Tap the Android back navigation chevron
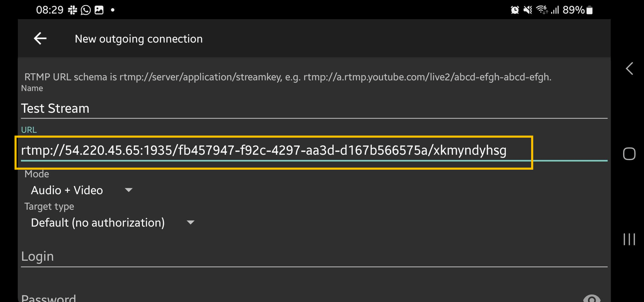644x302 pixels. 629,69
